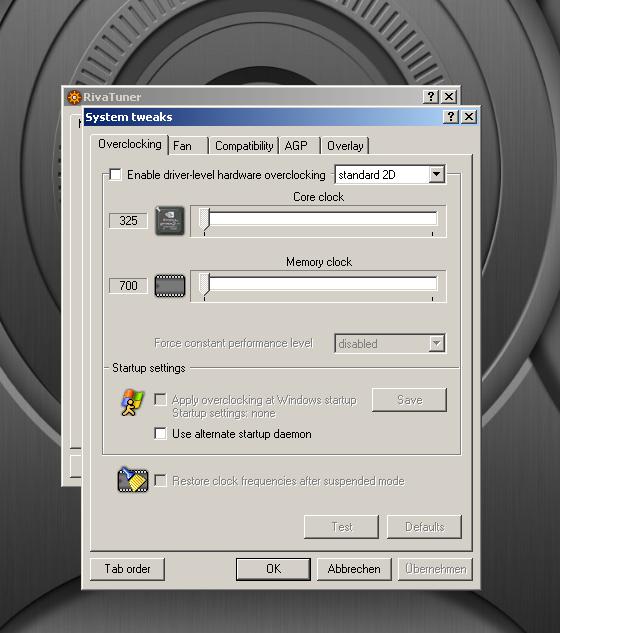Click the Defaults button

[x=424, y=527]
